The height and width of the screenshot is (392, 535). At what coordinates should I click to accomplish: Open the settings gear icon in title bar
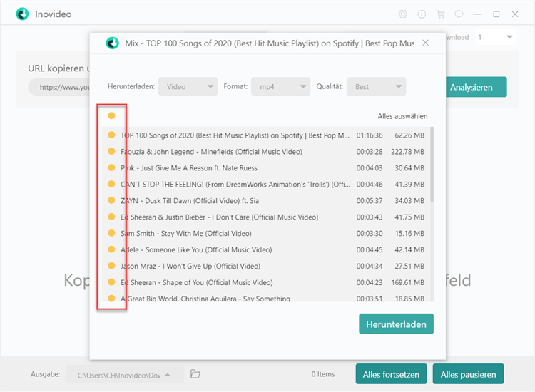tap(403, 14)
